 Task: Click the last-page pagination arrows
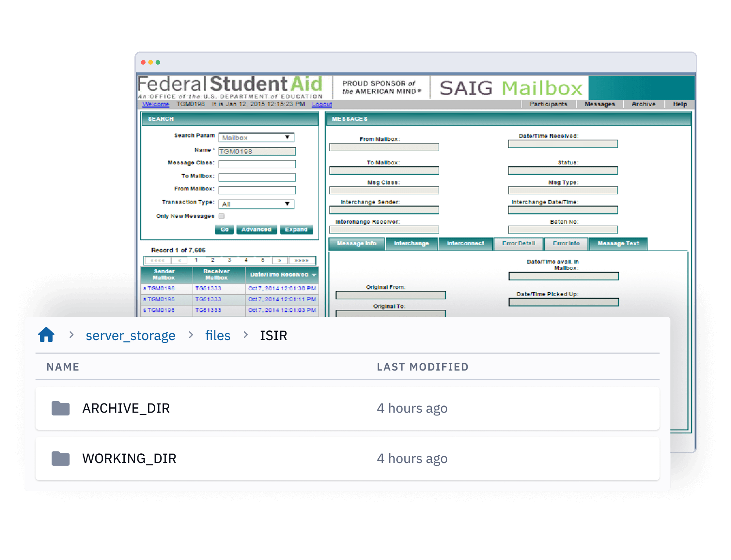click(x=302, y=260)
